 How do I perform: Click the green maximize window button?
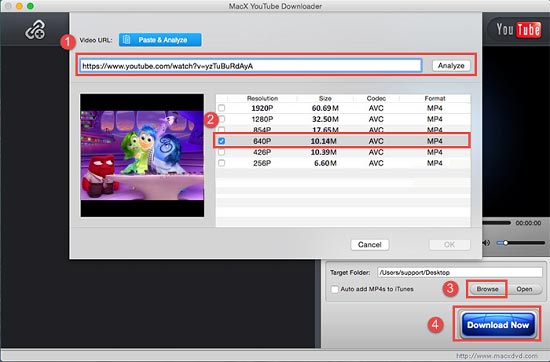click(31, 6)
